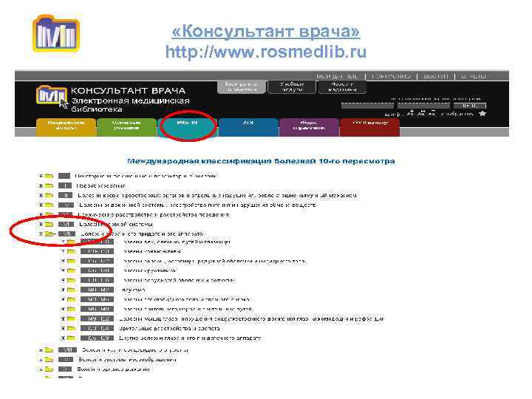The height and width of the screenshot is (399, 532).
Task: Expand the Глаукома block
Action: (63, 290)
